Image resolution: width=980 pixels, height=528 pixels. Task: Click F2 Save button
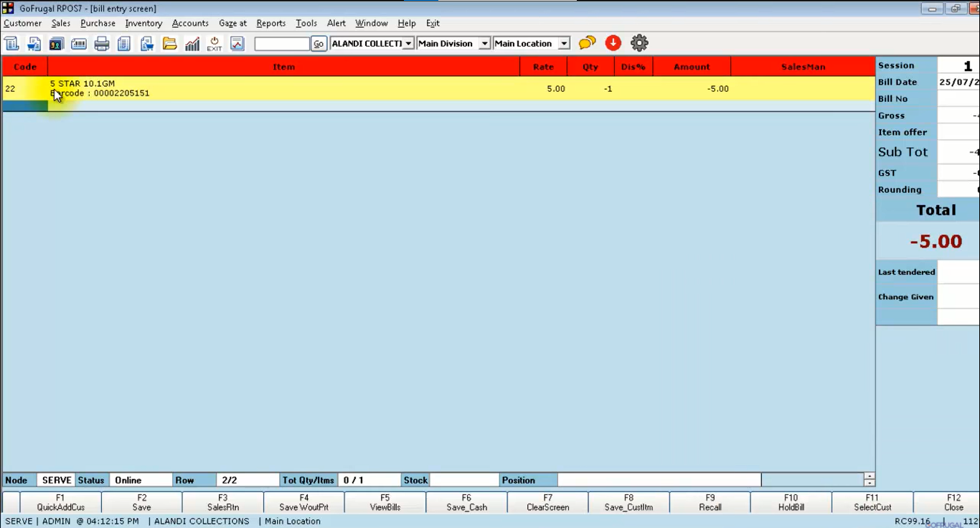[x=142, y=502]
